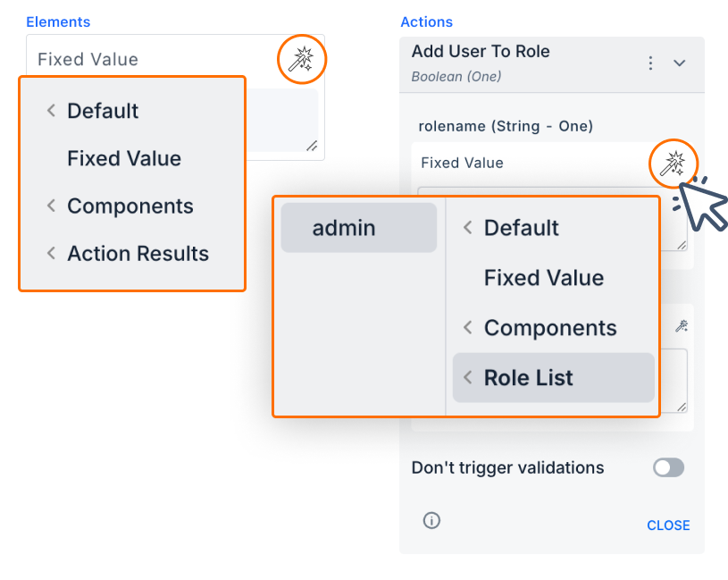The image size is (728, 580).
Task: Click the chevron icon beside Action Results
Action: tap(51, 254)
